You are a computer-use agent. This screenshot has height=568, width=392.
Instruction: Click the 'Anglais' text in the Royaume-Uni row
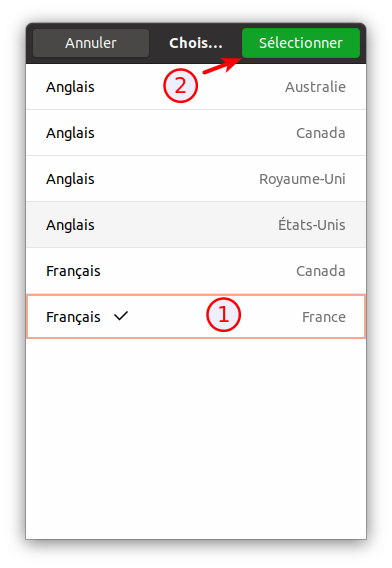click(x=70, y=179)
